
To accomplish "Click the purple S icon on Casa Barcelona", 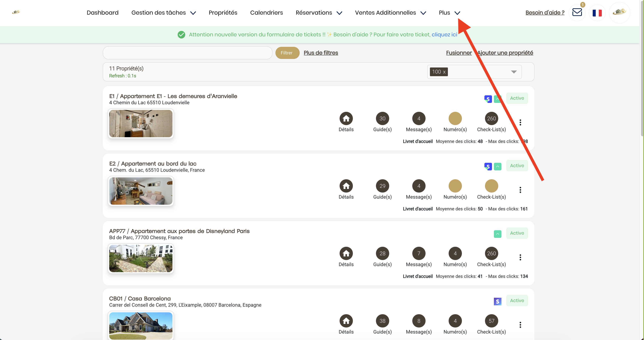I will point(497,302).
